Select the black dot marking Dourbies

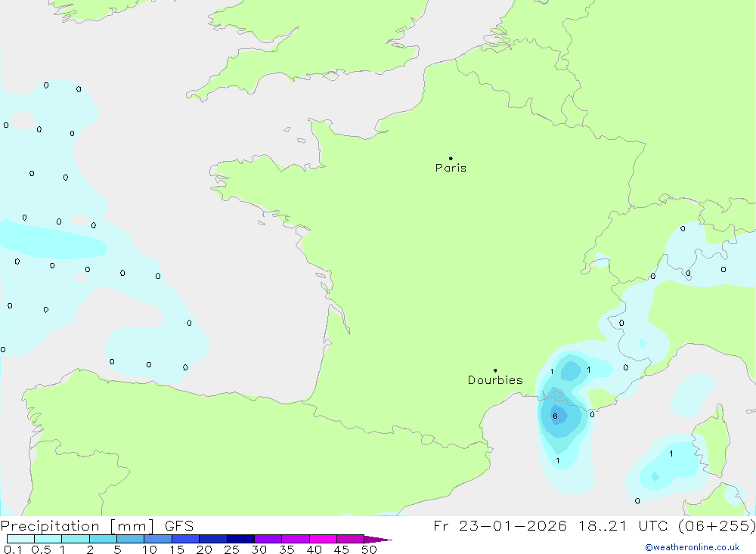pyautogui.click(x=495, y=370)
